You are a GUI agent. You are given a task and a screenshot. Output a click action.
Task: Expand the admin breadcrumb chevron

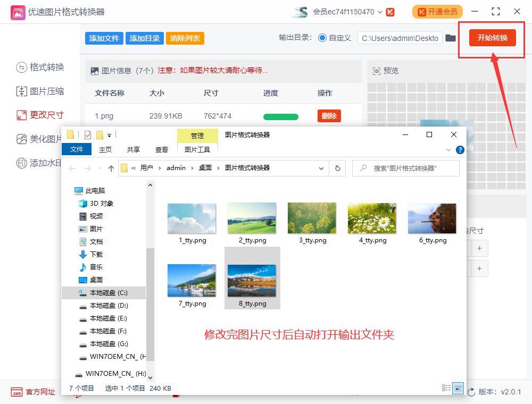click(192, 168)
